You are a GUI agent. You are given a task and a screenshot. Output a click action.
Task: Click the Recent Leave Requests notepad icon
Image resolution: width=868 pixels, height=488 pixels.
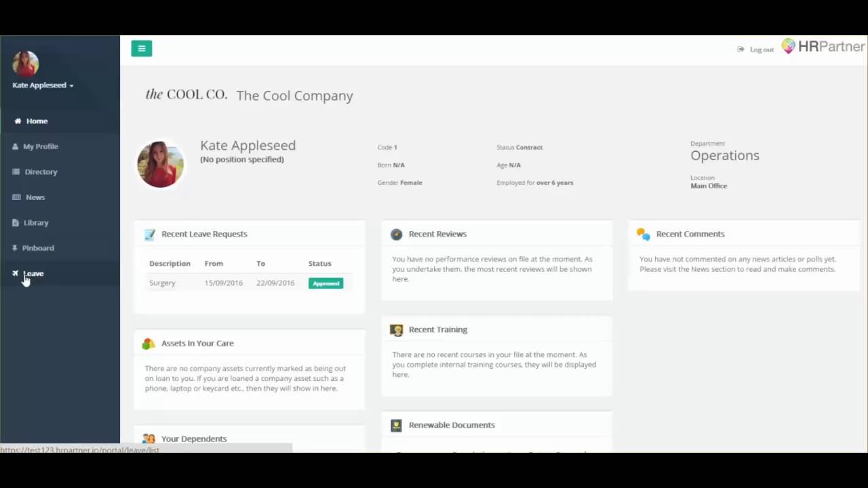tap(150, 235)
